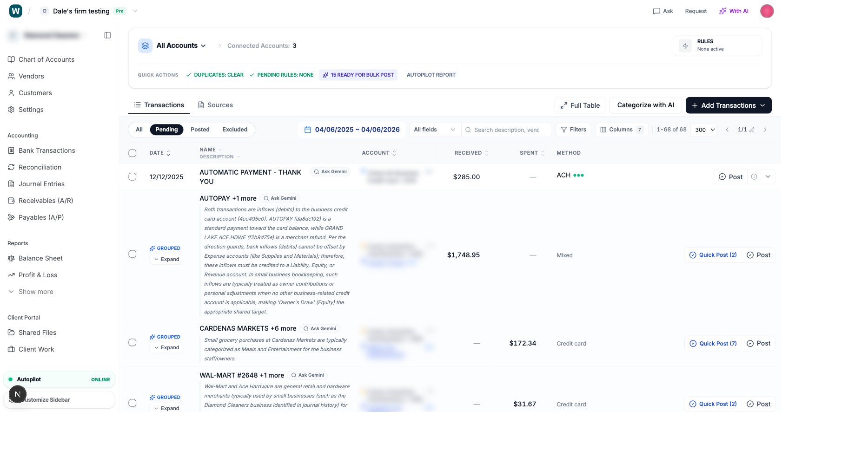868x457 pixels.
Task: Click the With AI sparkle icon
Action: click(723, 11)
